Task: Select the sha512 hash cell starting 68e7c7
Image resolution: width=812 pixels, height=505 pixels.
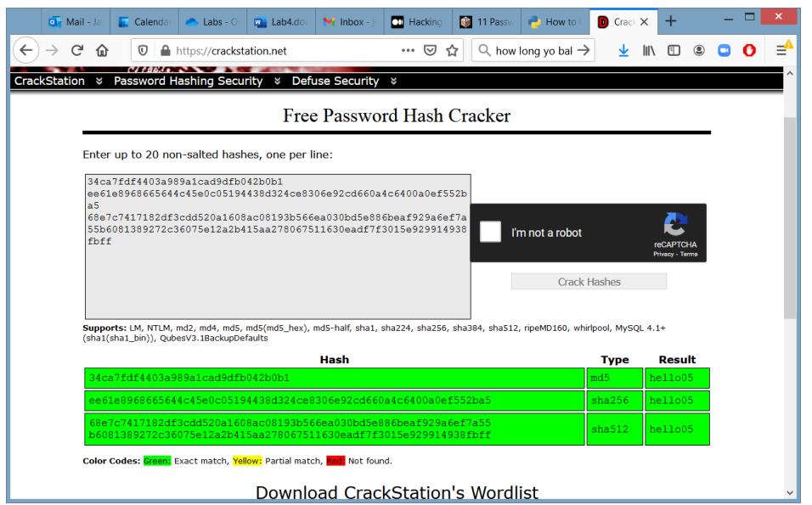Action: [335, 429]
